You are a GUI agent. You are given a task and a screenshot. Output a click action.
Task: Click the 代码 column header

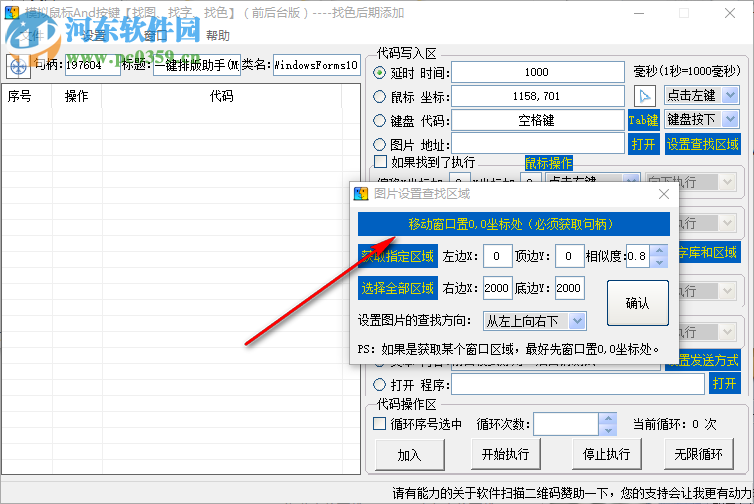tap(221, 96)
